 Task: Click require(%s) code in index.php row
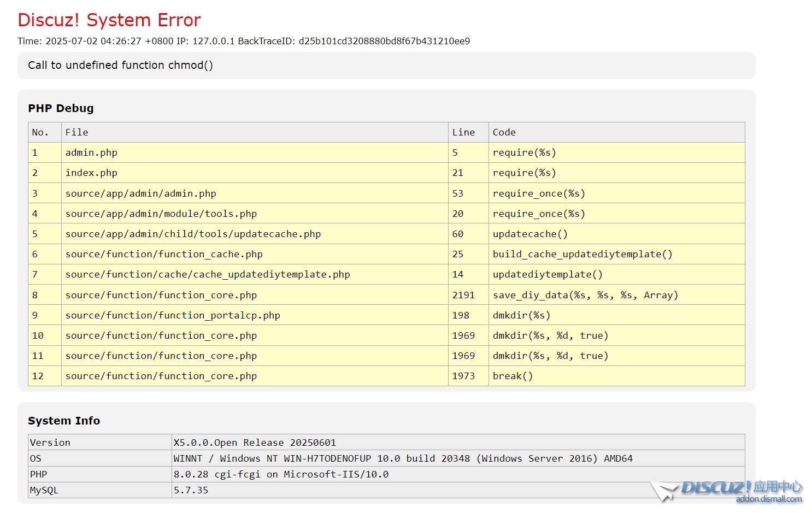[x=525, y=173]
